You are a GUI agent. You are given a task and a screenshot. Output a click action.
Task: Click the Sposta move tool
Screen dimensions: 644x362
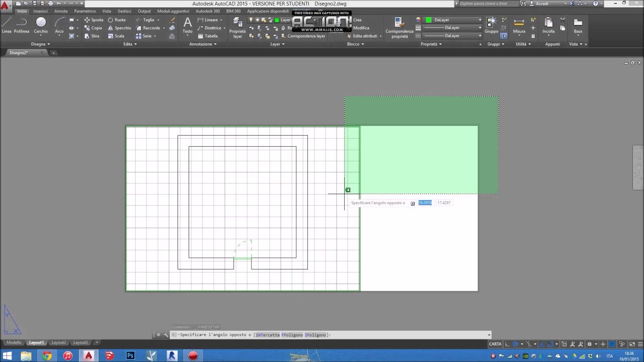pyautogui.click(x=94, y=20)
